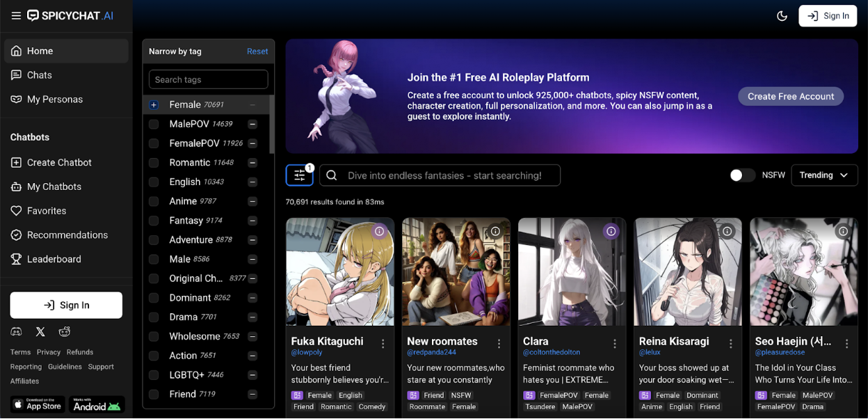Open the Affiliates footer link

[24, 381]
